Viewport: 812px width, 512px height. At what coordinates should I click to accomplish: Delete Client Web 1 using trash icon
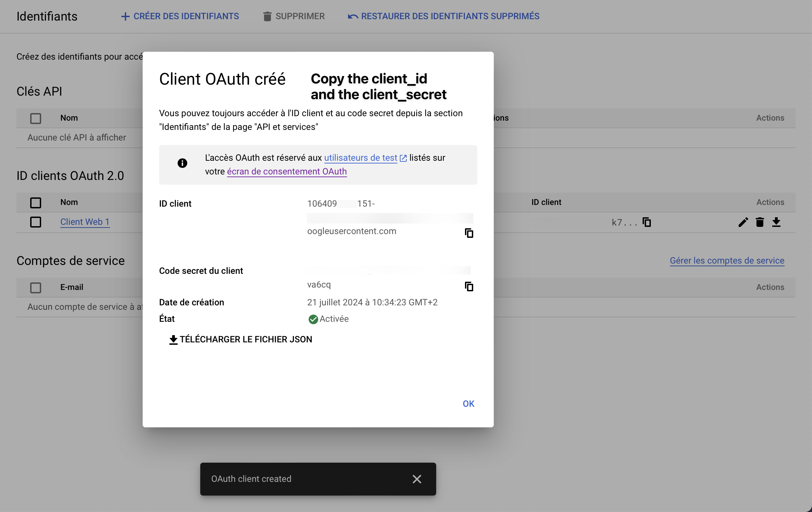click(x=760, y=222)
